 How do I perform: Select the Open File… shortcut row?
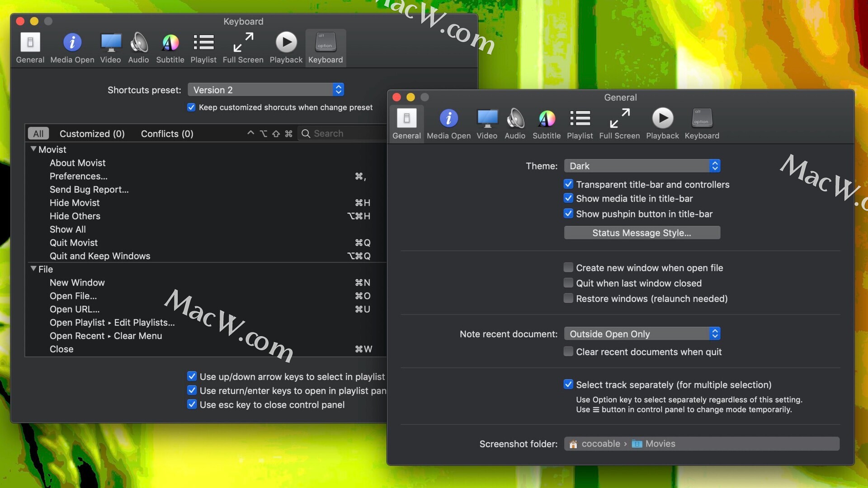(206, 296)
